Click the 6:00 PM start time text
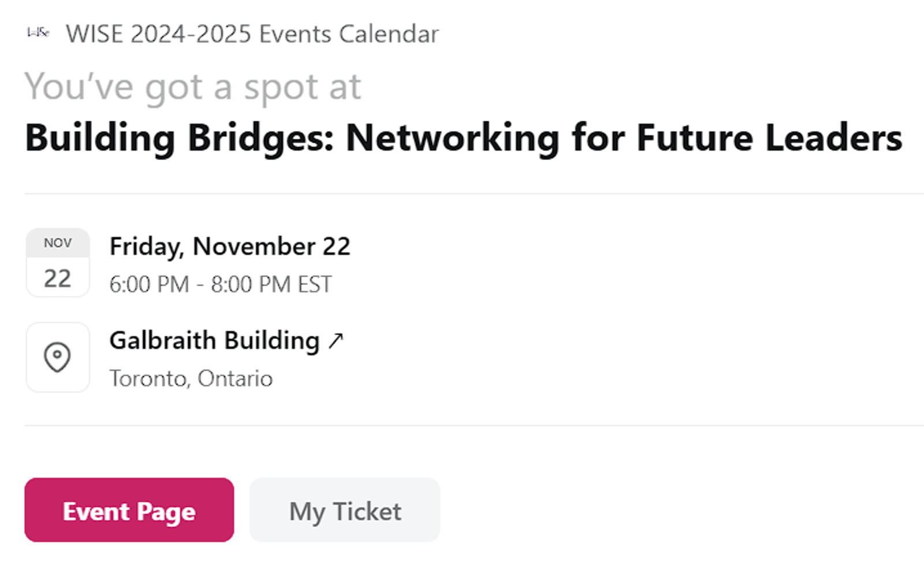The image size is (924, 564). [x=149, y=284]
